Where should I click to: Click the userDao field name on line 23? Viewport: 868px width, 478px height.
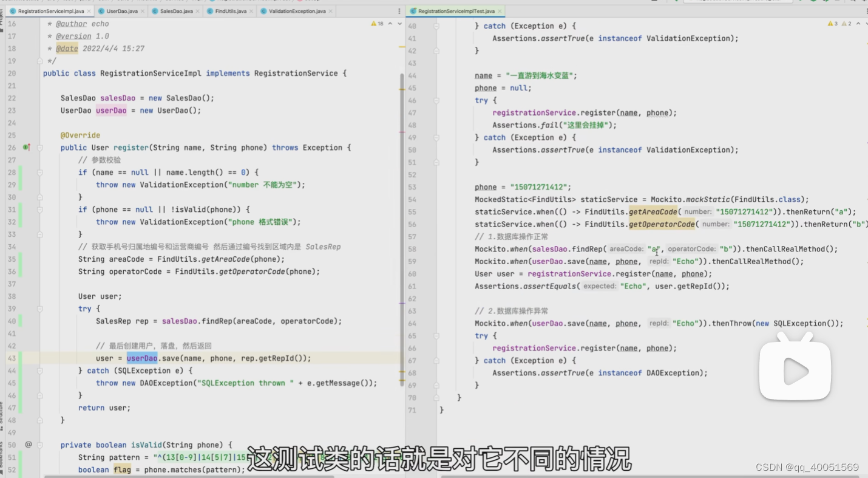point(111,111)
